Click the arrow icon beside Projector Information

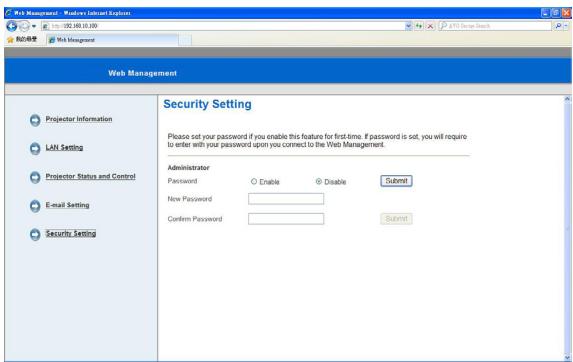[x=35, y=120]
